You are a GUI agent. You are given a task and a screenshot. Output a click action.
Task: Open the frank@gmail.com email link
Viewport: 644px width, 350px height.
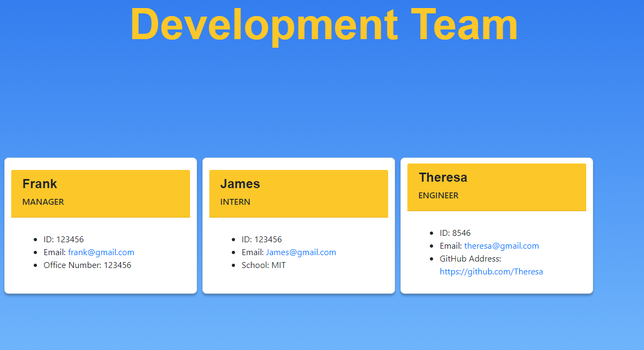pos(101,252)
